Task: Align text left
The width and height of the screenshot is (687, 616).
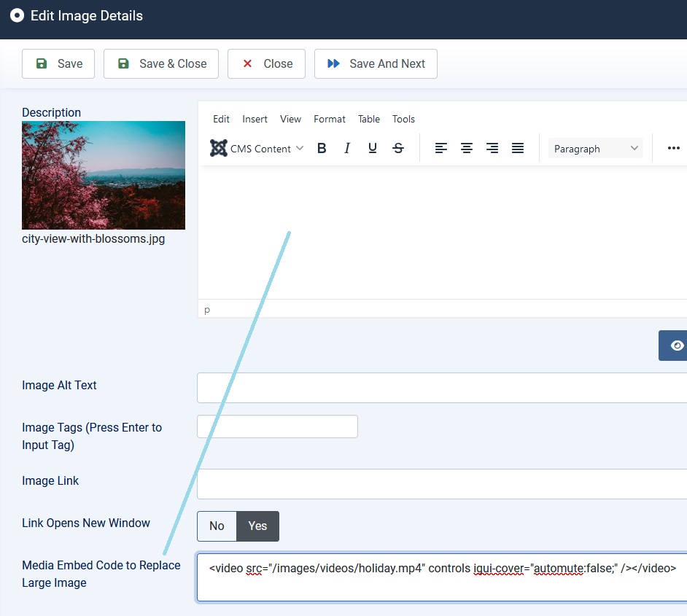Action: 440,149
